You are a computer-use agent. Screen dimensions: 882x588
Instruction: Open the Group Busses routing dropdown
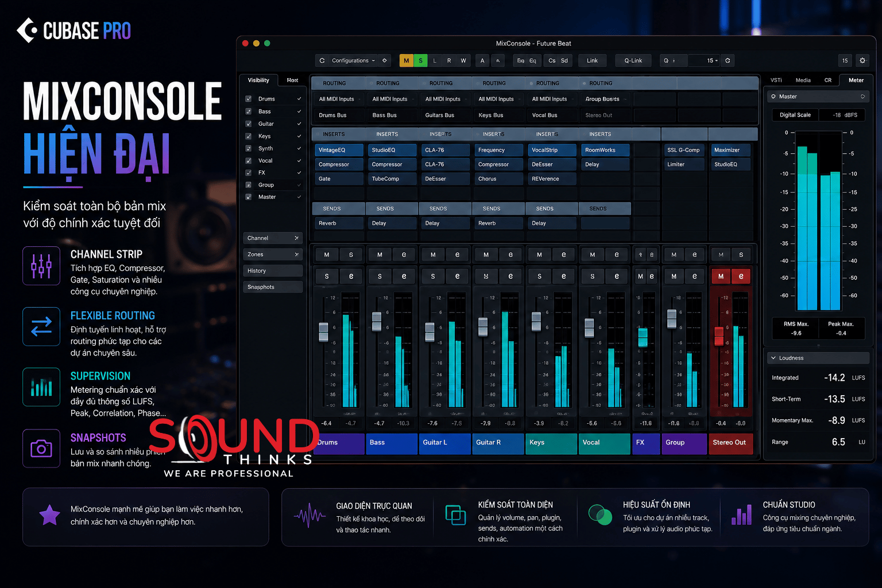[605, 99]
